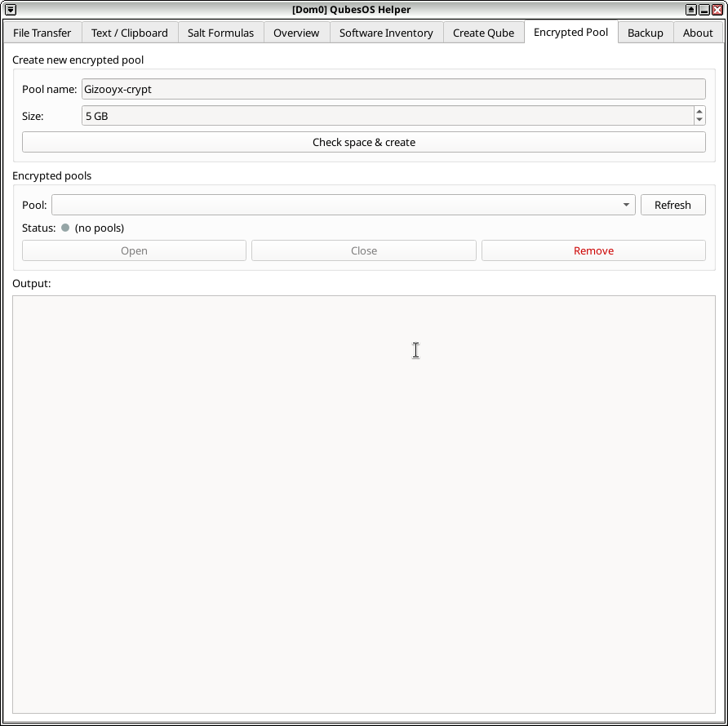Click the 'Size:' label

pos(33,116)
